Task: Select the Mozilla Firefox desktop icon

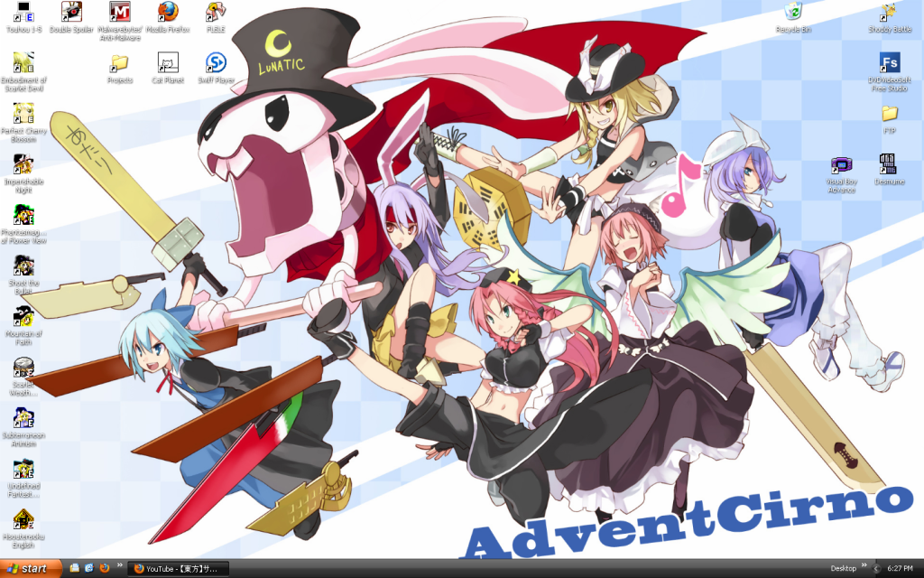Action: coord(168,17)
